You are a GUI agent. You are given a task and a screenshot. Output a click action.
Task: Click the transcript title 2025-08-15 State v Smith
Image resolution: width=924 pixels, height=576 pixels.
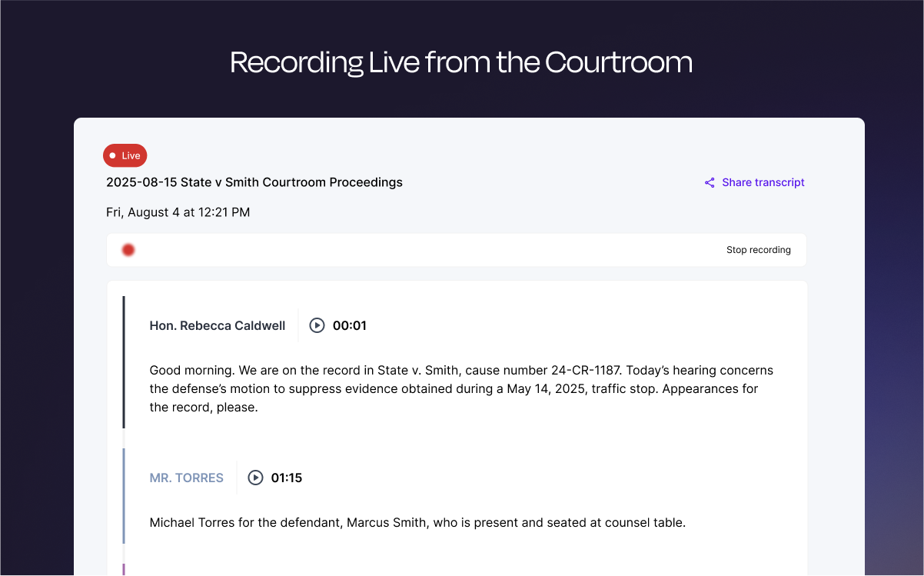point(254,182)
